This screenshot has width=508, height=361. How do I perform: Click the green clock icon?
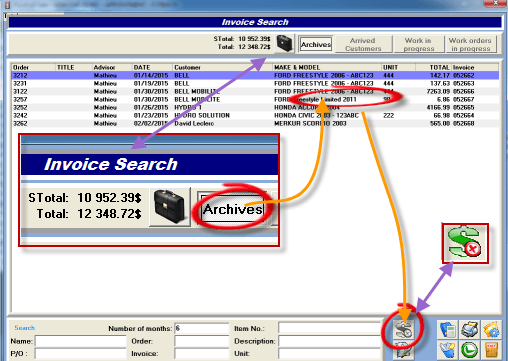point(470,350)
